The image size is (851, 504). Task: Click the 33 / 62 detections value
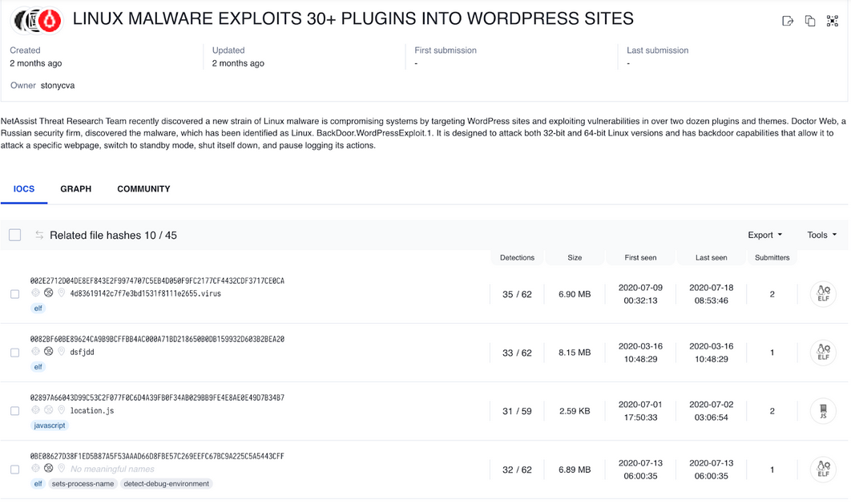tap(517, 353)
